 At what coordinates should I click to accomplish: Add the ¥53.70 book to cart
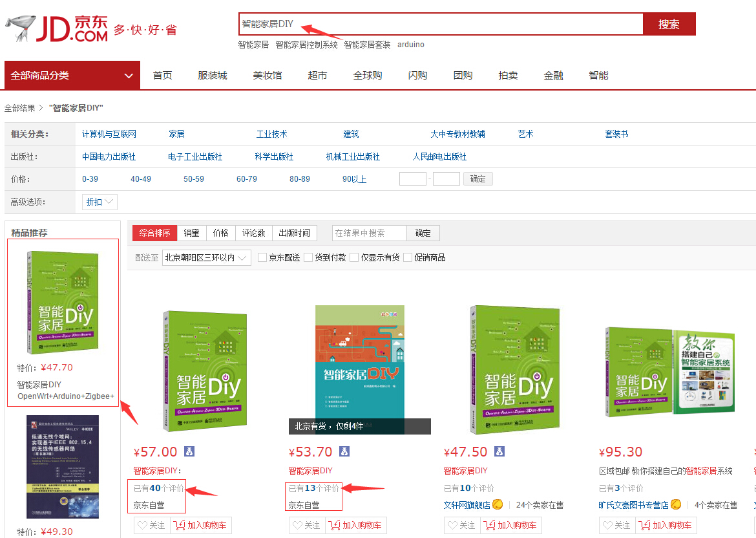[x=356, y=525]
